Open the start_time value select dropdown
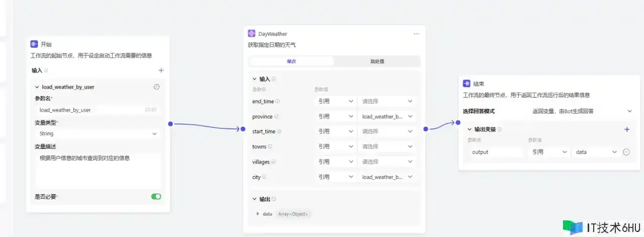The height and width of the screenshot is (237, 644). [x=386, y=132]
